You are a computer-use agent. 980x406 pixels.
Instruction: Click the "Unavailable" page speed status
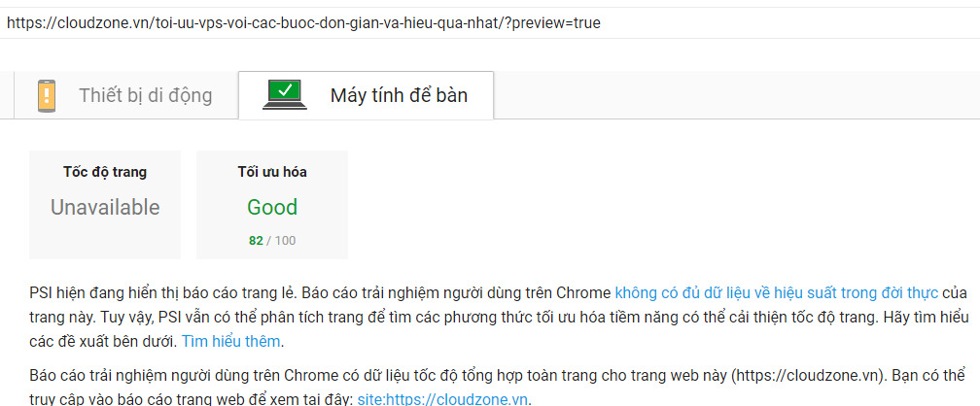pos(105,207)
